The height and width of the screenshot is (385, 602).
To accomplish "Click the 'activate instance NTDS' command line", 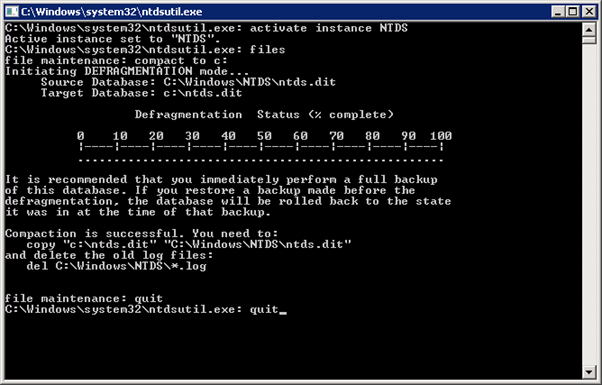I will pyautogui.click(x=206, y=28).
